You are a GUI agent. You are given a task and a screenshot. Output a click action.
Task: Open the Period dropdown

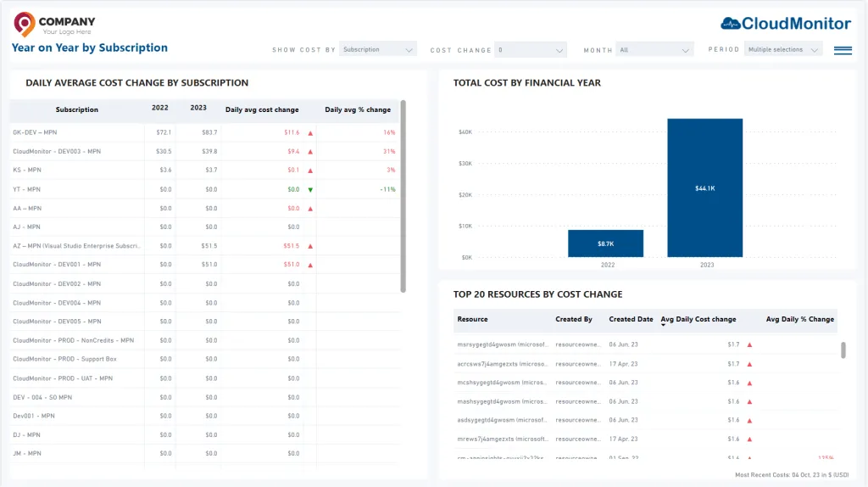(x=782, y=49)
